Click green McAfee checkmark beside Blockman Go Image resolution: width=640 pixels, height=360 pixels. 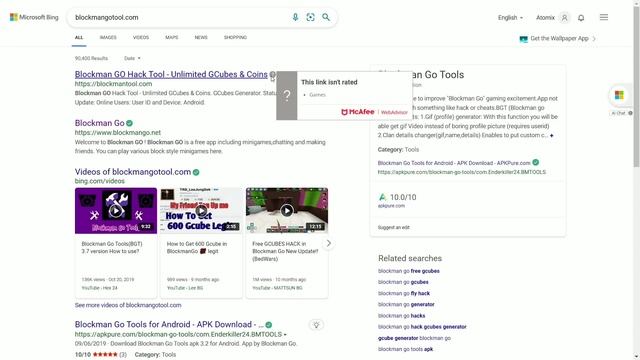click(129, 123)
